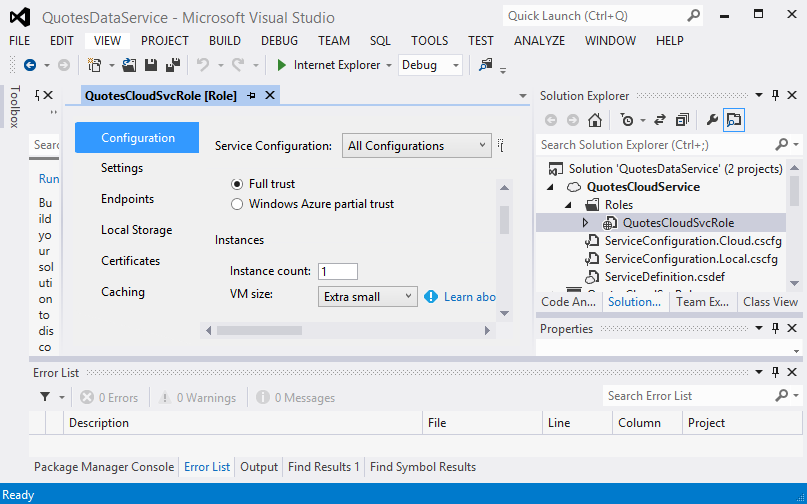Open the Caching page
Viewport: 807px width, 504px height.
click(122, 291)
